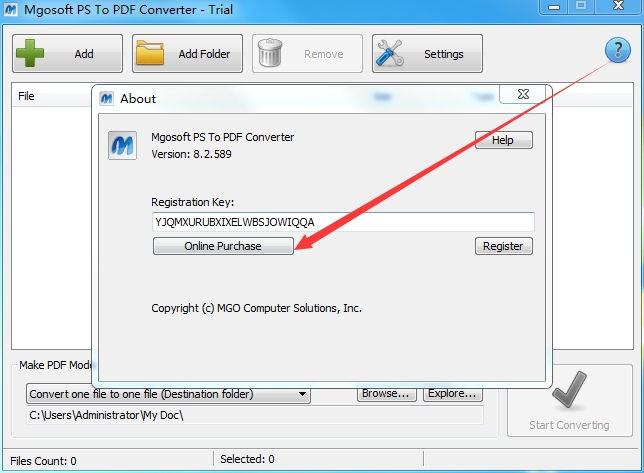Click the Online Purchase button
Viewport: 644px width, 473px height.
point(223,246)
